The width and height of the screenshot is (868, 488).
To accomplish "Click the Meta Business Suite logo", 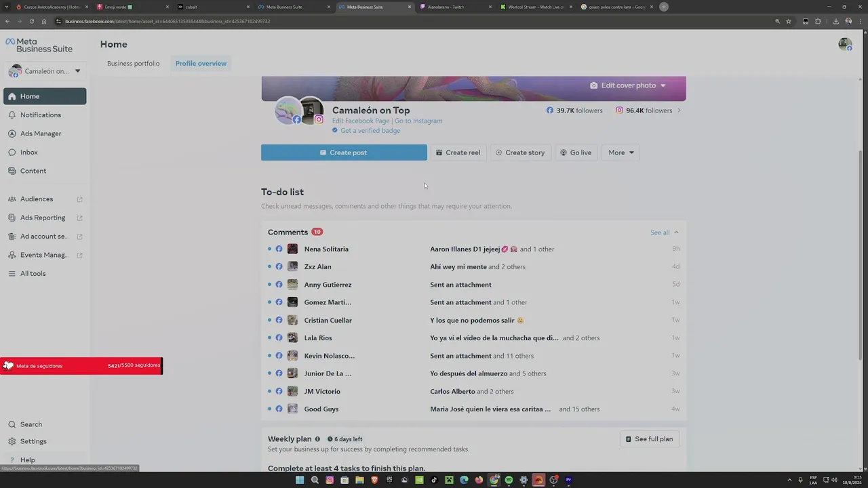I will coord(39,45).
